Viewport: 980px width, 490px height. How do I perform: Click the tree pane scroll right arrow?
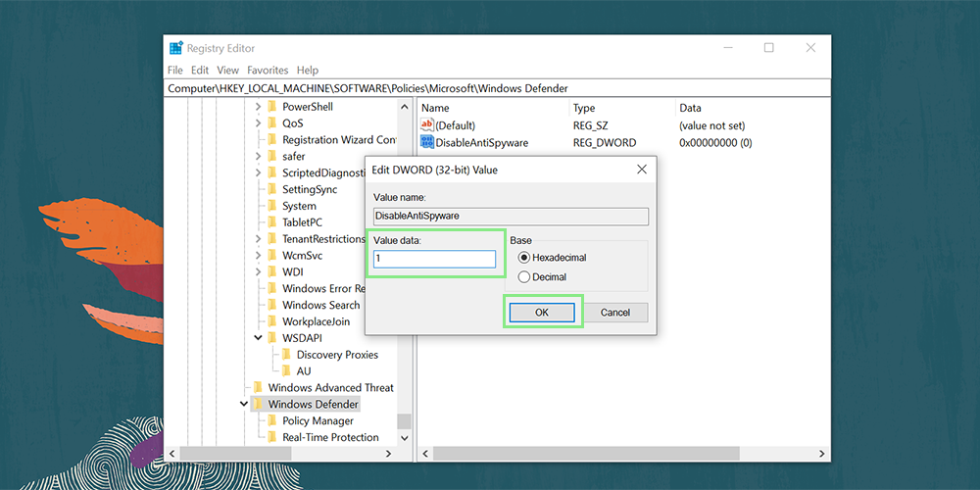point(388,454)
